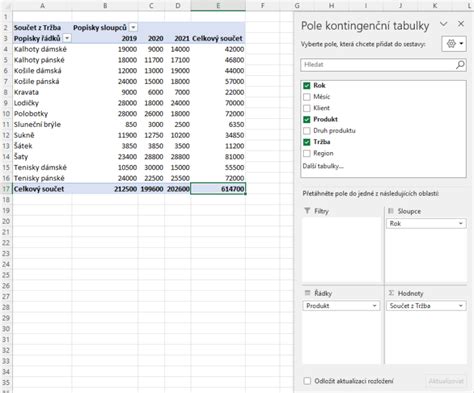Viewport: 474px width, 393px height.
Task: Open Popisky řádků filter dropdown
Action: (x=67, y=38)
